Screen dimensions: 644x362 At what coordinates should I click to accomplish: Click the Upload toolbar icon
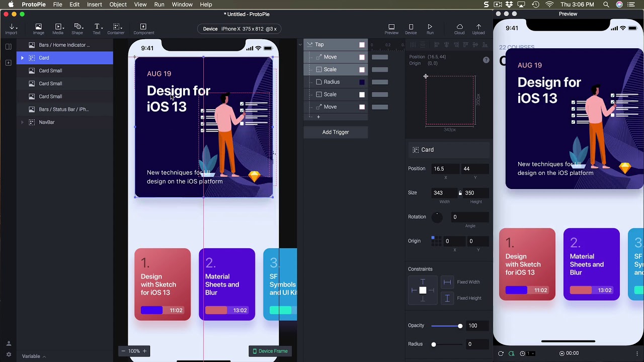[x=478, y=29]
